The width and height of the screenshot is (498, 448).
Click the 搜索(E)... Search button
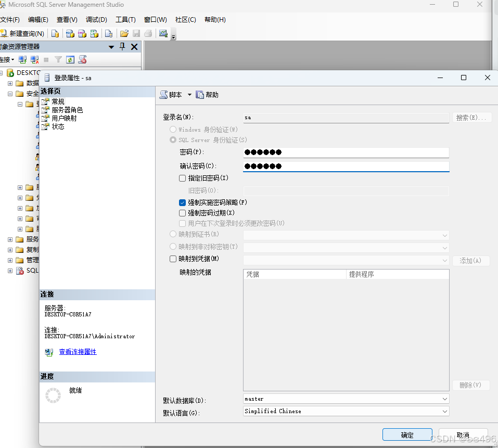(x=471, y=118)
